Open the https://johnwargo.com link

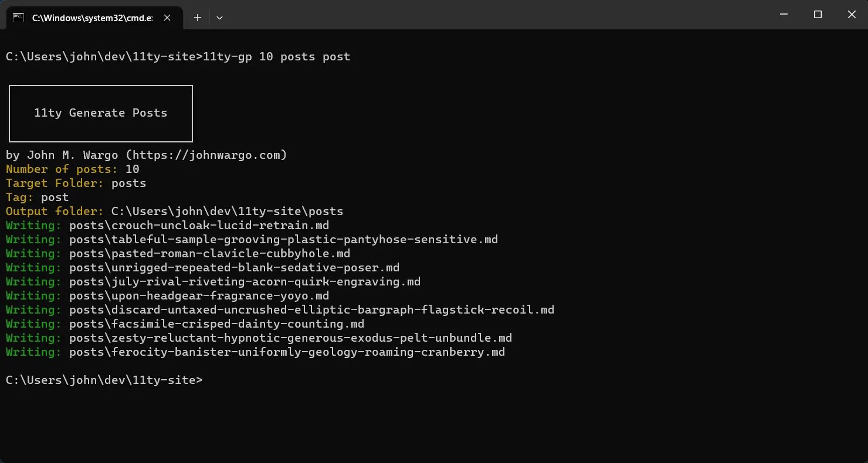(x=206, y=155)
